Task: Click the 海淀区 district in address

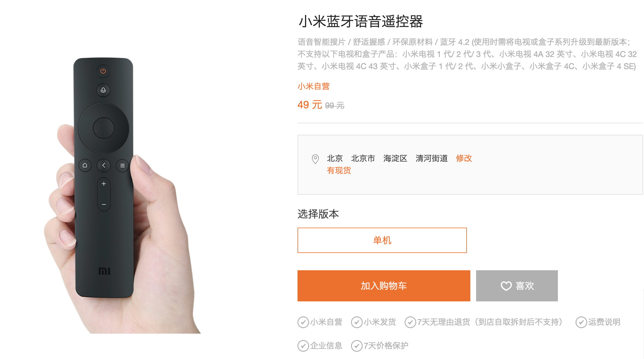Action: tap(395, 158)
